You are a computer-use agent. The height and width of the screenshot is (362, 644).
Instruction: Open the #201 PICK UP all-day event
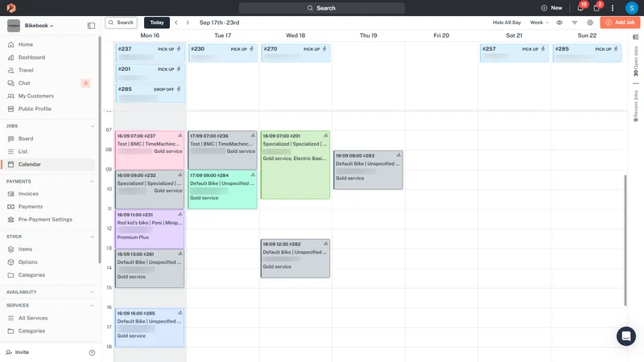click(x=150, y=73)
